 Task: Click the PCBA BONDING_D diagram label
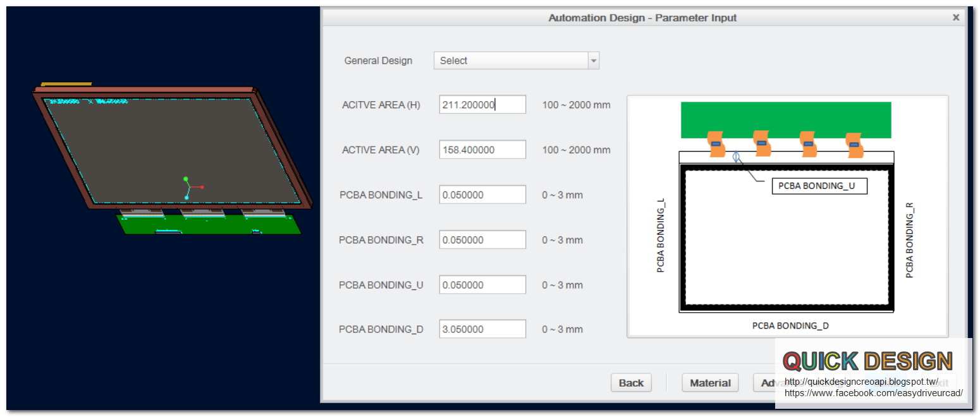coord(790,325)
